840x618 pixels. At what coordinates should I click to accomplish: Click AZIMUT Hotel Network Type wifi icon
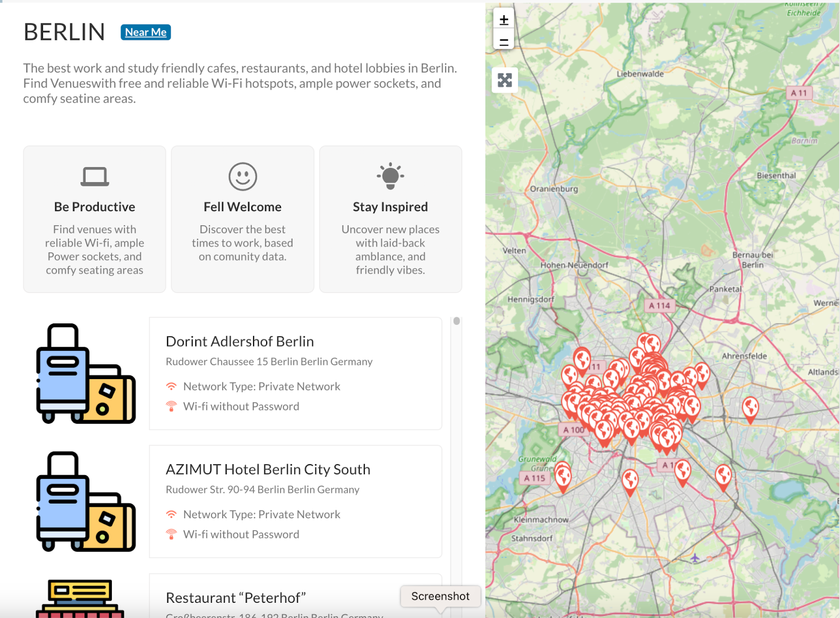(171, 515)
